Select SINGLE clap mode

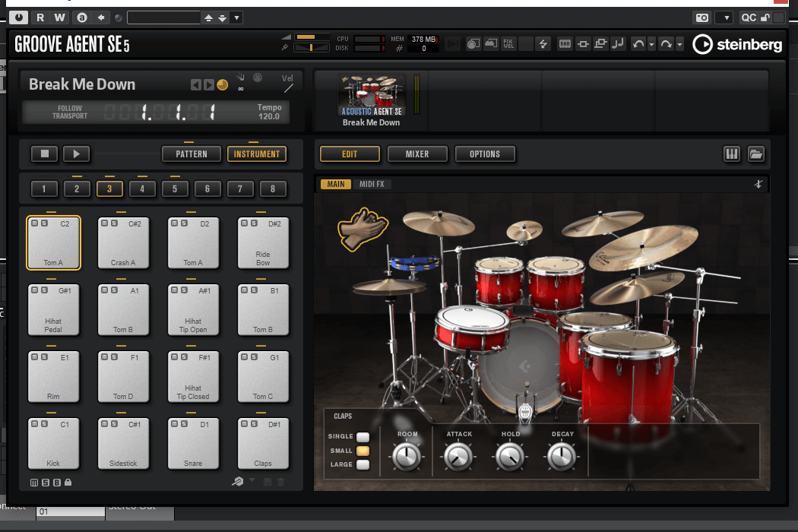tap(363, 437)
